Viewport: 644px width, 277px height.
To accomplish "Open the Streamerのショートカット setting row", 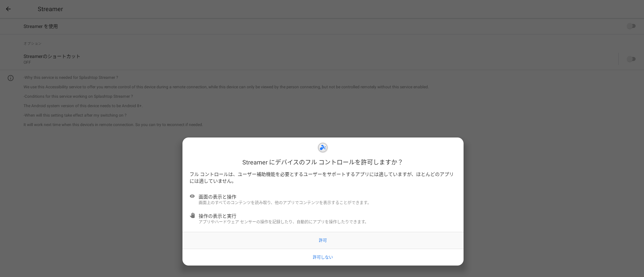I will (x=309, y=59).
